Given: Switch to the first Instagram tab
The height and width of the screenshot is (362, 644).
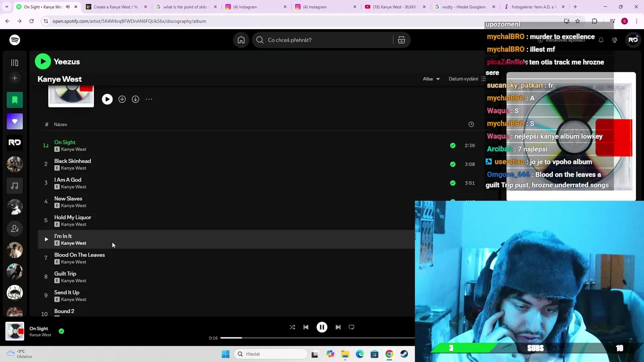Looking at the screenshot, I should (255, 7).
